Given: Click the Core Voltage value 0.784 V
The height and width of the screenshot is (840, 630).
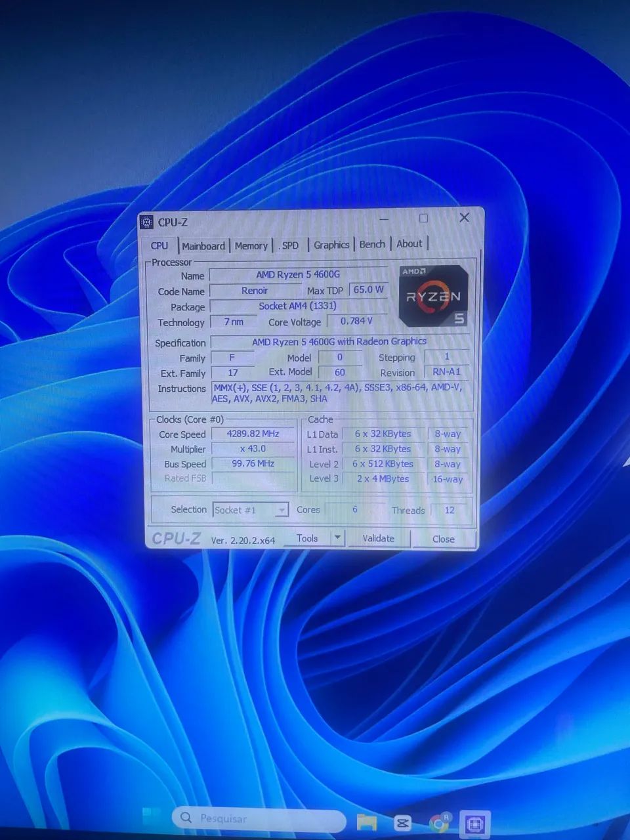Looking at the screenshot, I should pyautogui.click(x=357, y=321).
